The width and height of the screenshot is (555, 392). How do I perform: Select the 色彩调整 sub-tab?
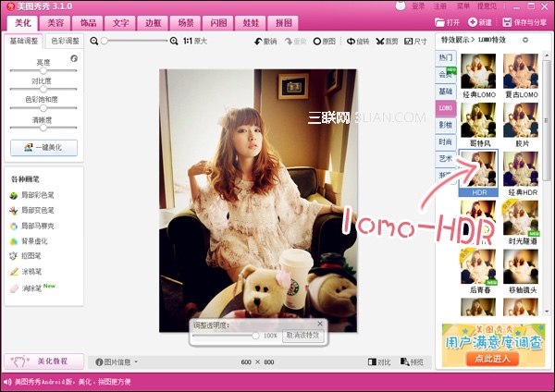click(65, 41)
